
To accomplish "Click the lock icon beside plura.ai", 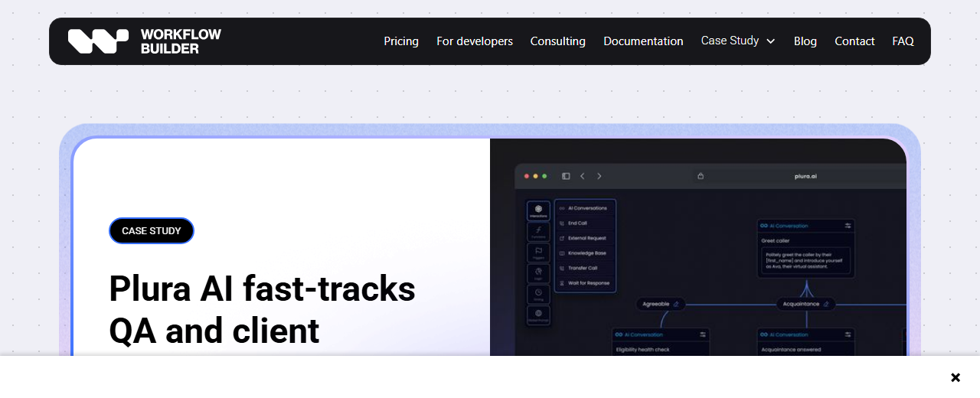I will click(700, 176).
